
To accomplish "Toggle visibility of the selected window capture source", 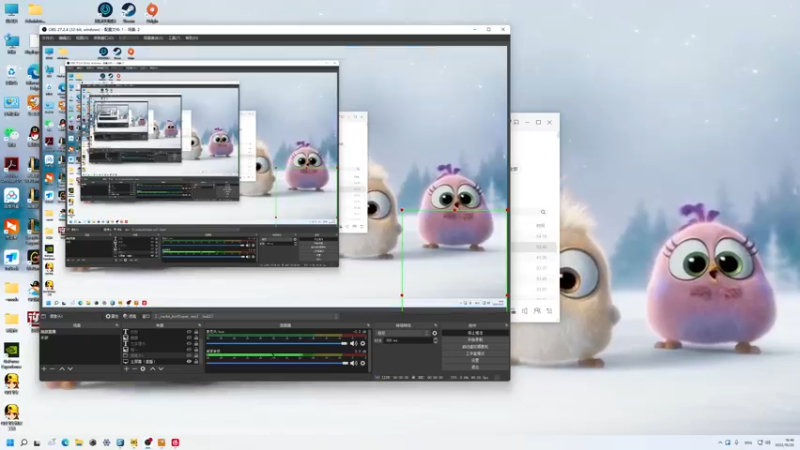I will pyautogui.click(x=189, y=355).
